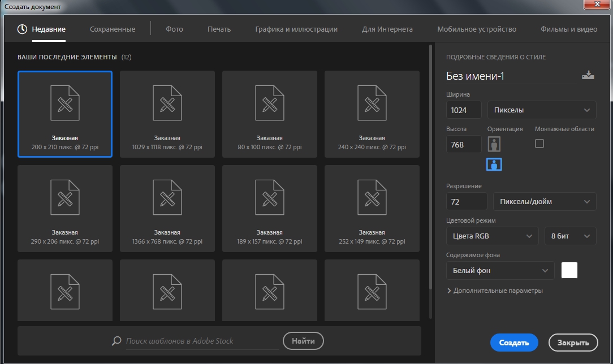Select the 1366 x 768 пикс. preset
This screenshot has width=613, height=364.
(167, 209)
